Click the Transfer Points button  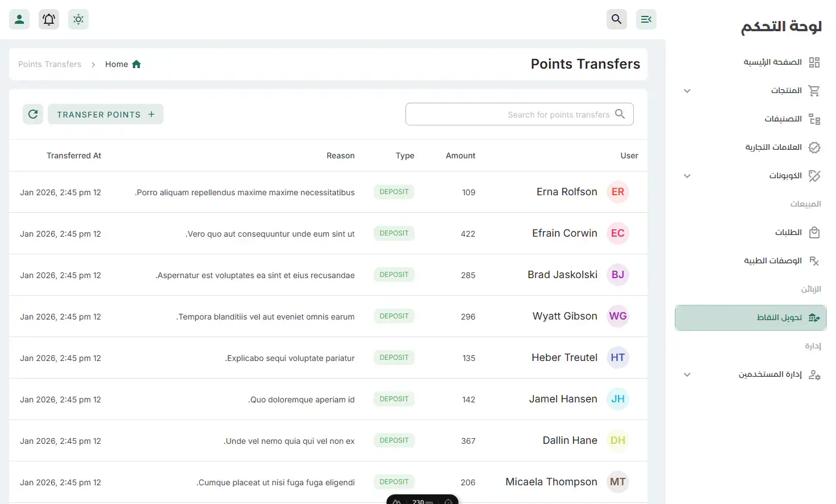(106, 114)
